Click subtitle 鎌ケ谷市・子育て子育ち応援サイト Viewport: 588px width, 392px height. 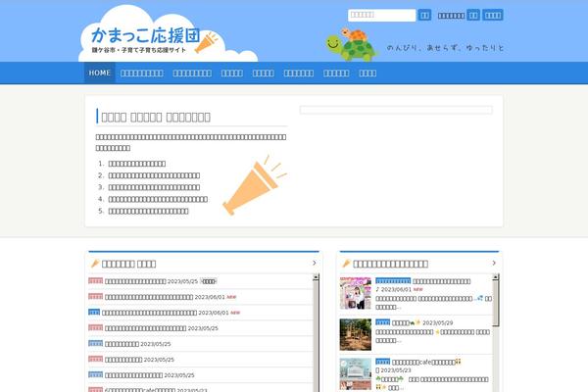pyautogui.click(x=139, y=50)
